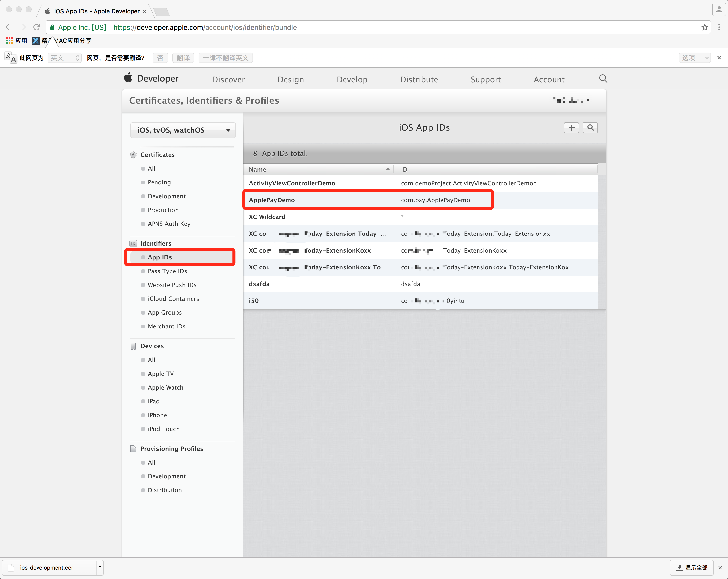Bookmark page with the star icon

[704, 27]
